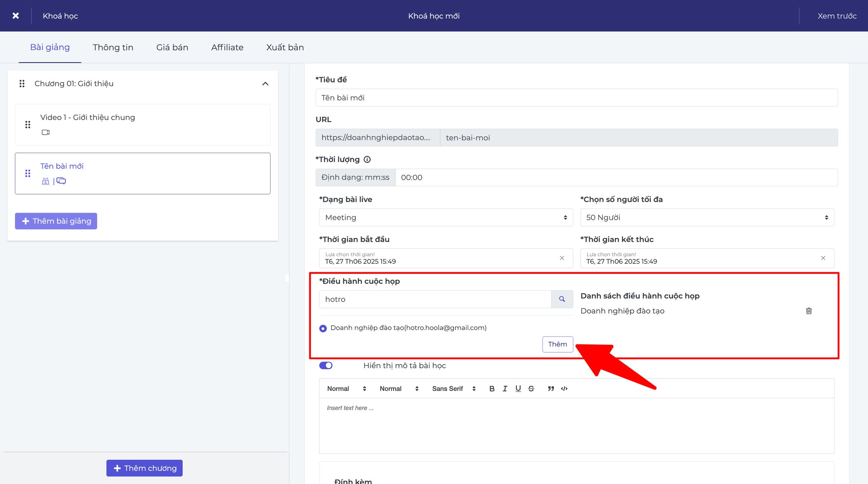The image size is (868, 484).
Task: Click the underline formatting icon
Action: tap(518, 388)
